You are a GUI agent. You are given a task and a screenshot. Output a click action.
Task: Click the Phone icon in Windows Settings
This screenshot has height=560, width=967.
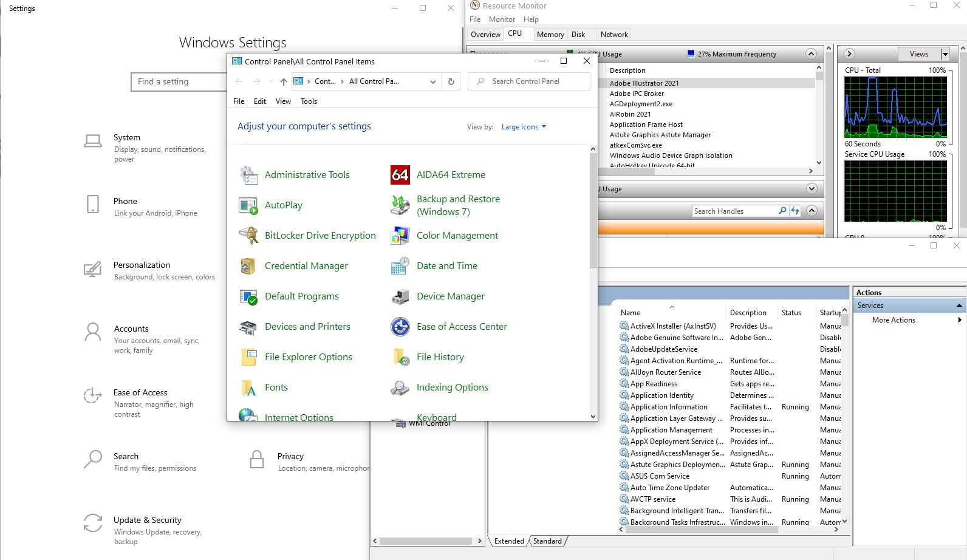pos(93,204)
